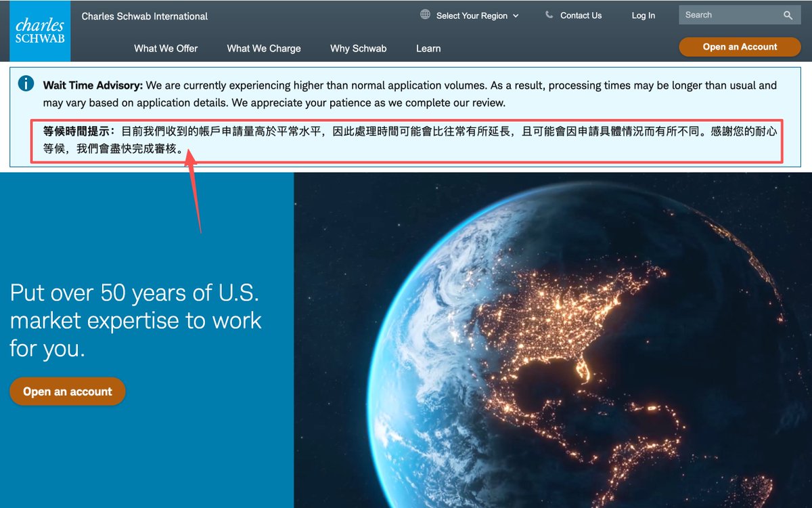
Task: Open the Why Schwab menu
Action: [x=358, y=48]
